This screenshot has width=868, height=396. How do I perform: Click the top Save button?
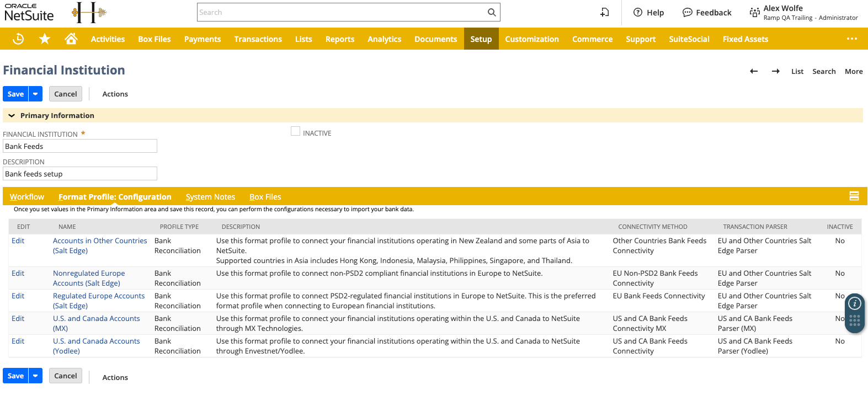(15, 94)
